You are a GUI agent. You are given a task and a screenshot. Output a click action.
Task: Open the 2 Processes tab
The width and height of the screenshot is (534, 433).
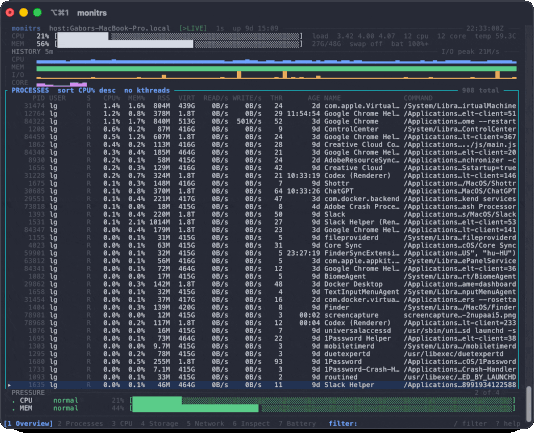pyautogui.click(x=80, y=423)
